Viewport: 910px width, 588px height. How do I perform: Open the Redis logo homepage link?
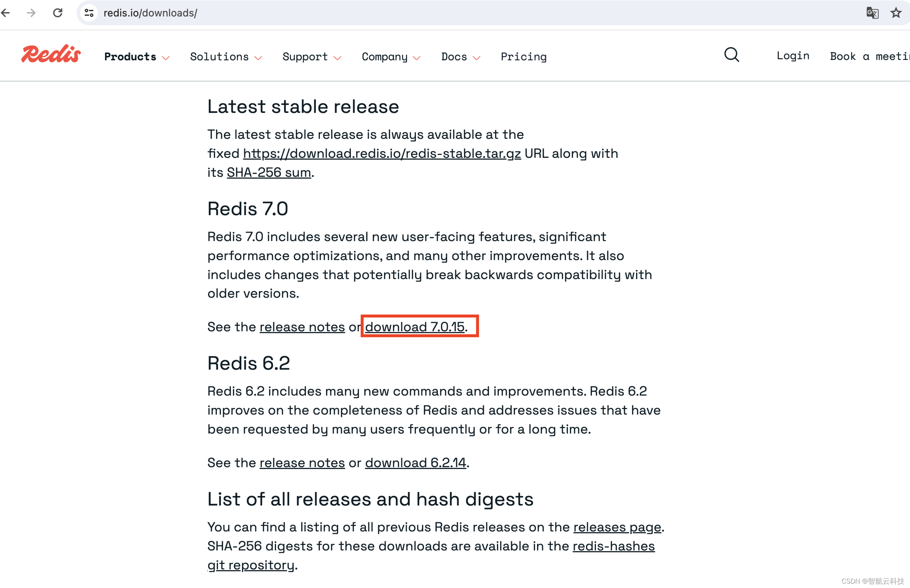[x=51, y=54]
